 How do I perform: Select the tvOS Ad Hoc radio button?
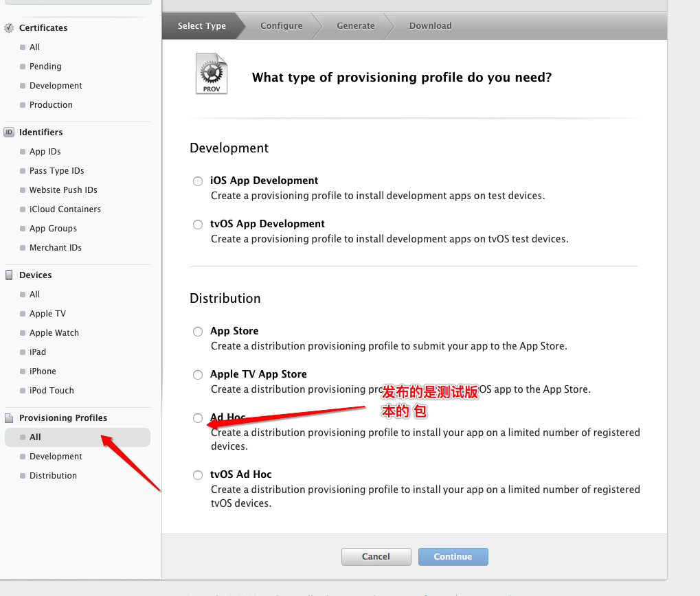pos(198,475)
